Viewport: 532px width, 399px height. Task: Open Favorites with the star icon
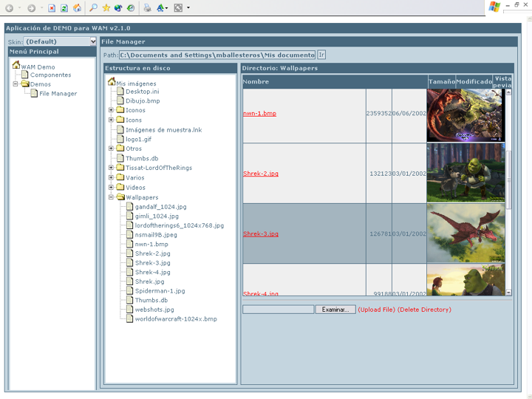[106, 7]
